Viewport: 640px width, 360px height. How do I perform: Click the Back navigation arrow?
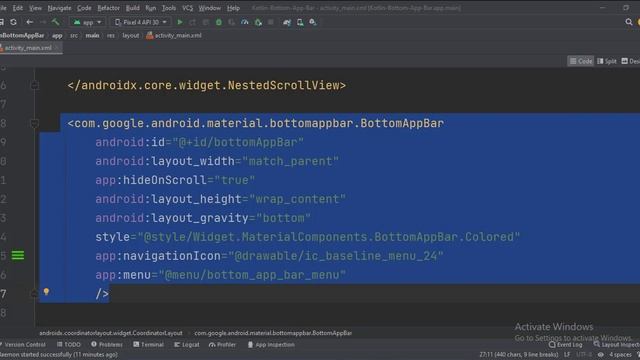pyautogui.click(x=29, y=22)
